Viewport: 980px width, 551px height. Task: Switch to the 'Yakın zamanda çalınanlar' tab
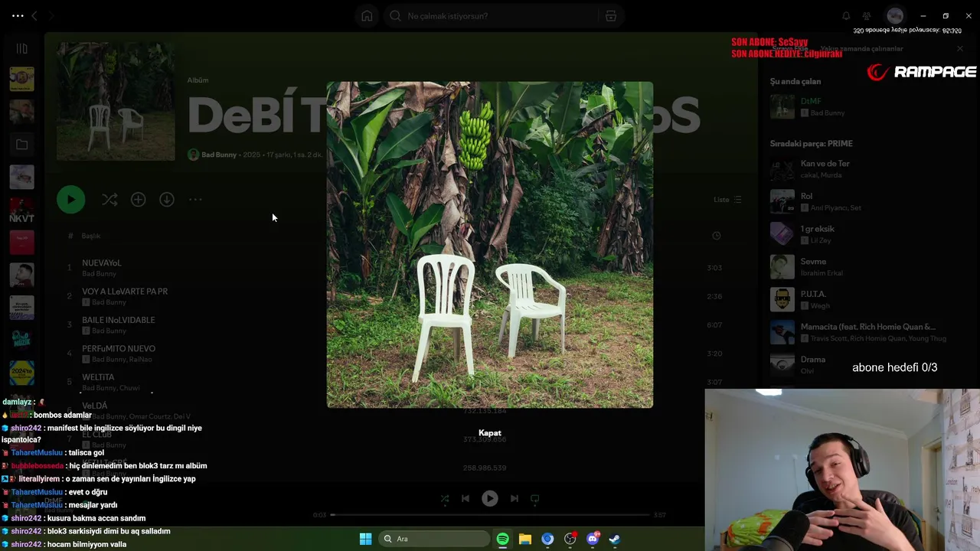point(861,49)
